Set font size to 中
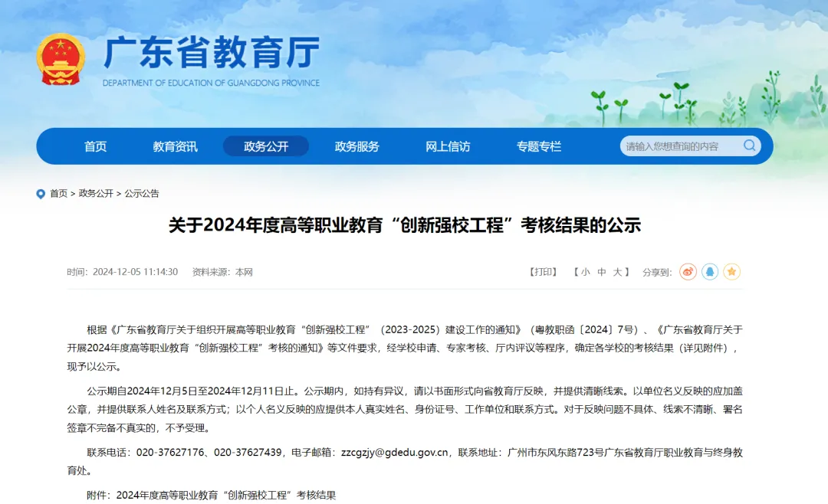The image size is (828, 504). (602, 273)
